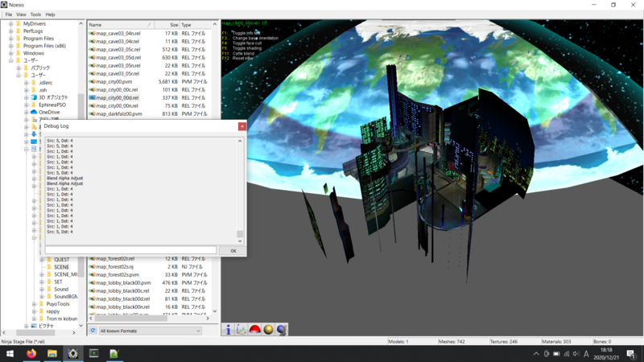Screen dimensions: 644x362
Task: Open the notepad editor icon in taskbar
Action: 114,353
